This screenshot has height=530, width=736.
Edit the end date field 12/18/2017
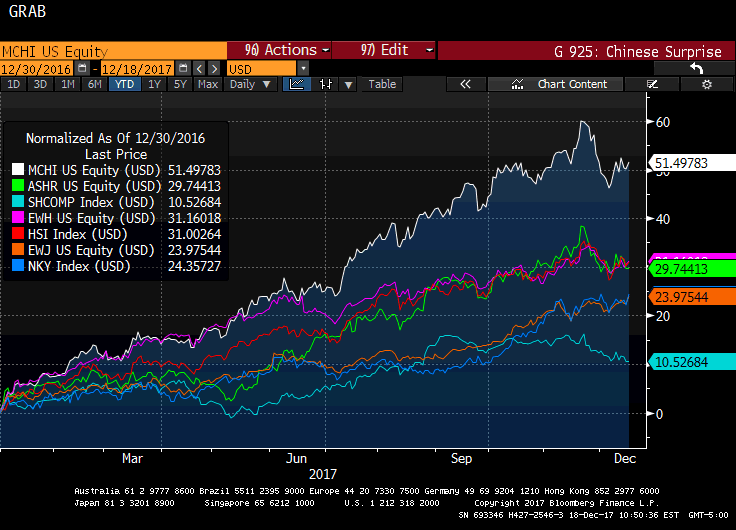[137, 69]
